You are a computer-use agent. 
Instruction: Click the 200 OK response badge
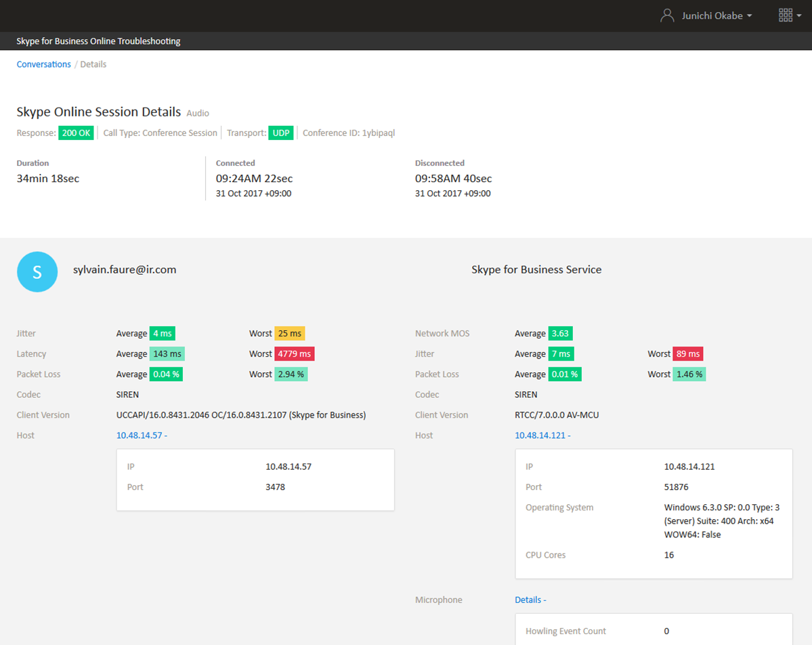(x=76, y=133)
